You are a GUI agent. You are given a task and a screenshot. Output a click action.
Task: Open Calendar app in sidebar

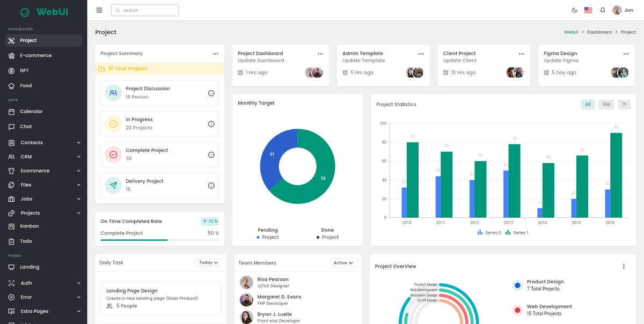[x=43, y=112]
